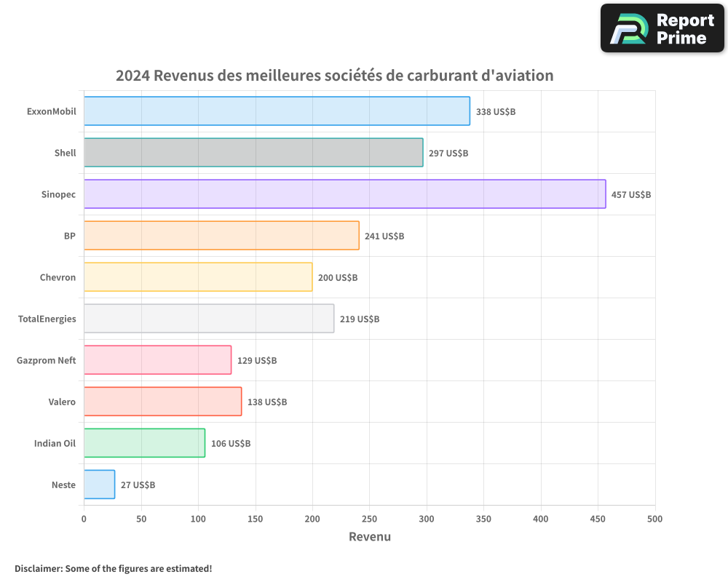Viewport: 728px width, 582px height.
Task: Click the disclaimer text at bottom
Action: click(x=114, y=568)
